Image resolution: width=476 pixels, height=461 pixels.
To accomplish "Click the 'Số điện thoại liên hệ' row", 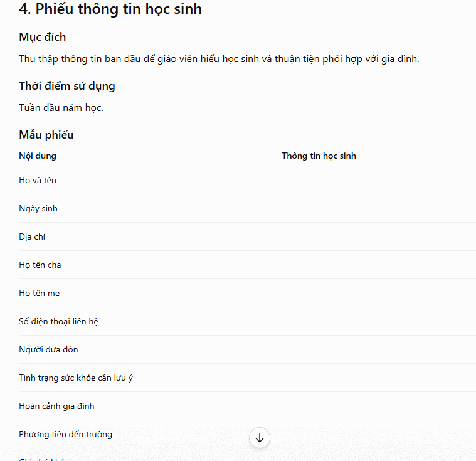I will coord(248,322).
